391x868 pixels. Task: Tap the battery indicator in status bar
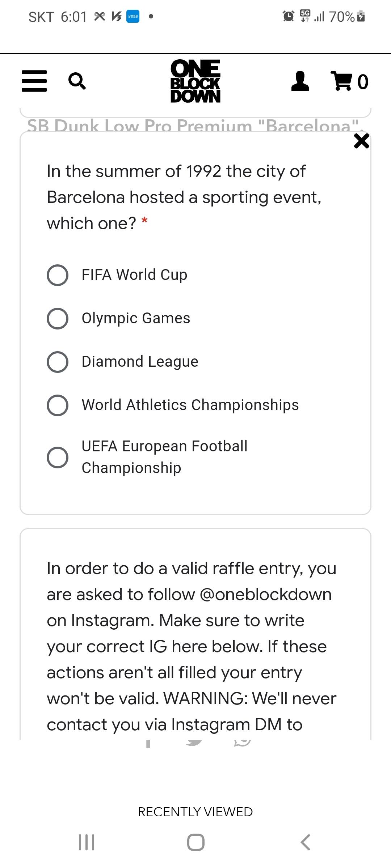click(x=361, y=16)
